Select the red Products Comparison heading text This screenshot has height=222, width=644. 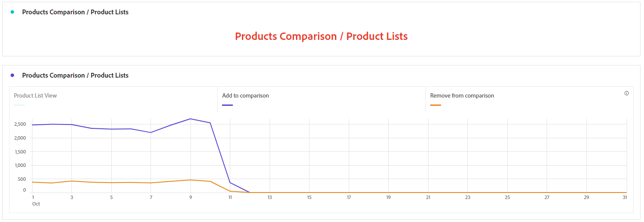pos(321,36)
